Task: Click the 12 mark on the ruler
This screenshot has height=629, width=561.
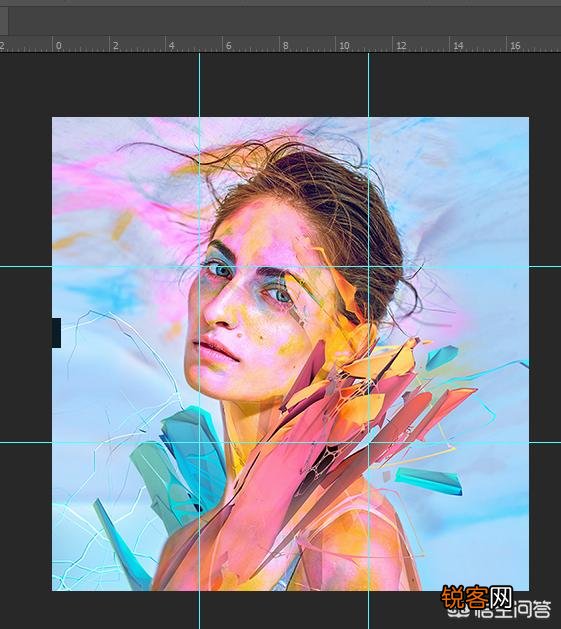Action: [401, 46]
